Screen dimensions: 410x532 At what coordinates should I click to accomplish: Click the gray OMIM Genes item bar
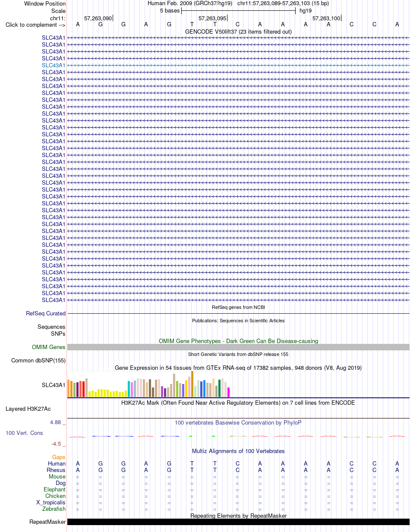(238, 347)
